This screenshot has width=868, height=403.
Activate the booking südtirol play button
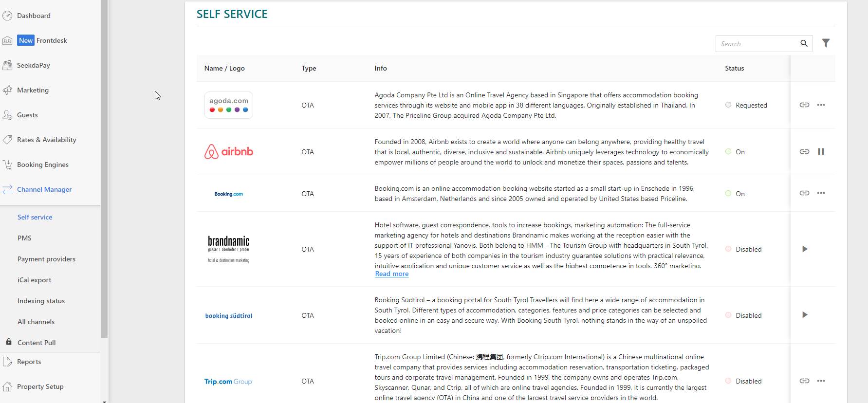point(805,315)
